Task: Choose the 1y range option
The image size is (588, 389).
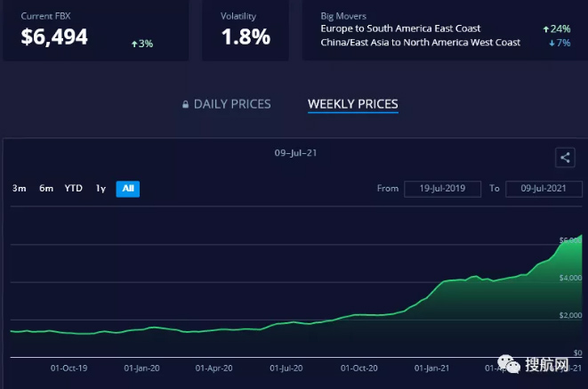Action: click(x=101, y=189)
